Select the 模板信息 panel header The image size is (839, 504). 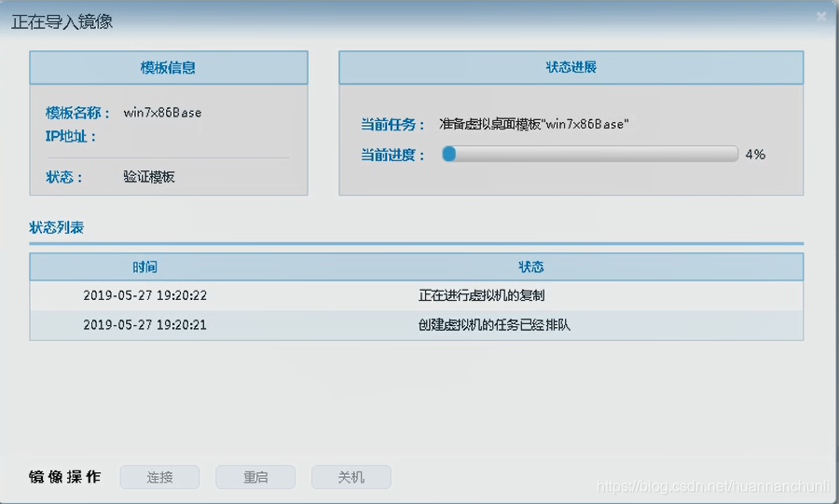[169, 67]
